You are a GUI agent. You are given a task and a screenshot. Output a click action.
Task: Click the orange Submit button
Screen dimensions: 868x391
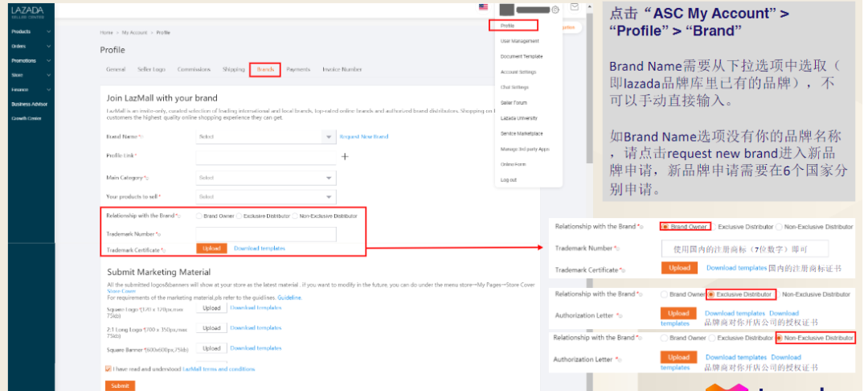click(x=120, y=385)
